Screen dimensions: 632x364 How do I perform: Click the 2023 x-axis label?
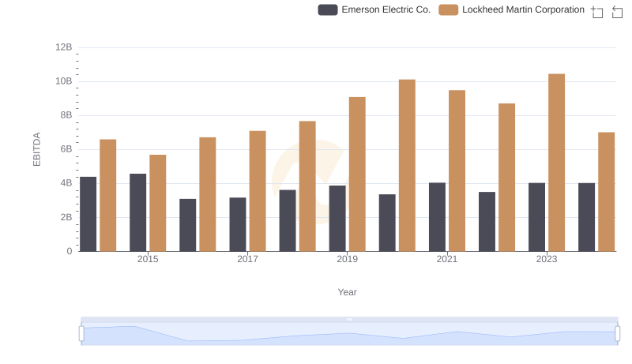pyautogui.click(x=547, y=259)
